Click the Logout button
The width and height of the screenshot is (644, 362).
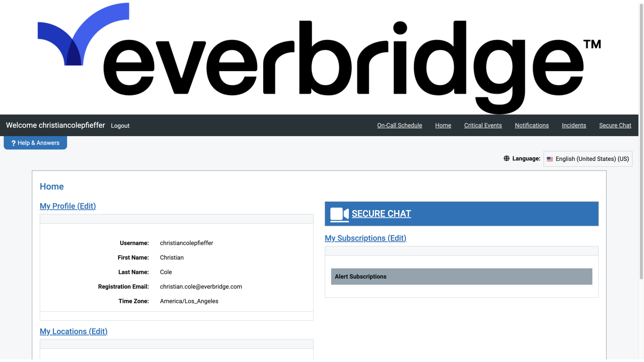(x=120, y=126)
